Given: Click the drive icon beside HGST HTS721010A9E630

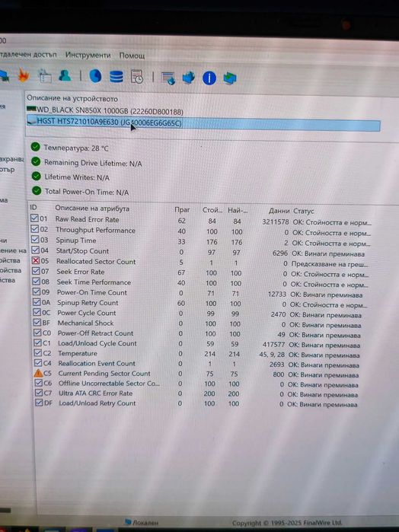Looking at the screenshot, I should point(32,120).
